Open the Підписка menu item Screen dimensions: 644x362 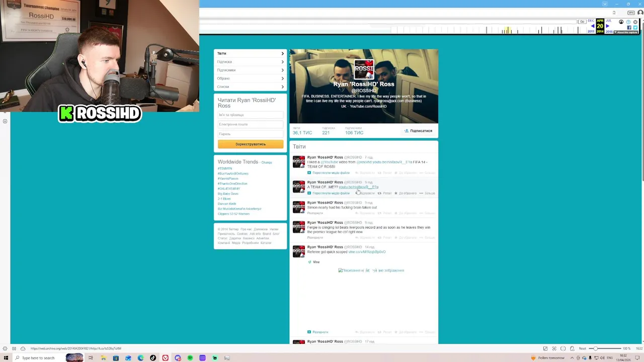pos(250,62)
